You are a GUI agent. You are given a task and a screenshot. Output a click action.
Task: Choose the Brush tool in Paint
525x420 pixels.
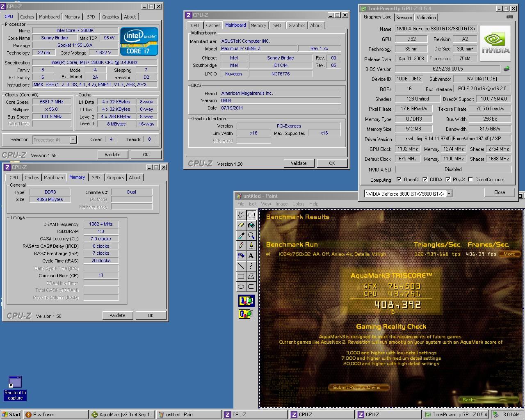click(x=251, y=246)
